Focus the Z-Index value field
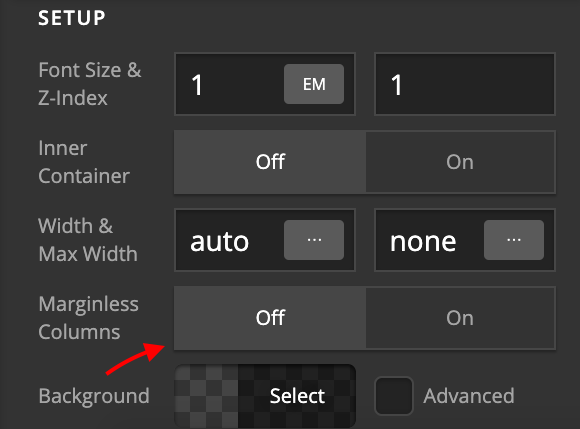 pyautogui.click(x=465, y=84)
